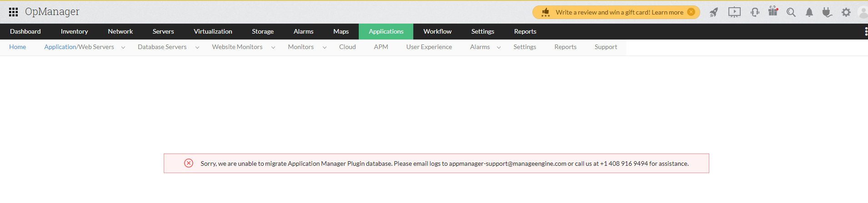Dismiss the review gift card banner

coord(691,12)
